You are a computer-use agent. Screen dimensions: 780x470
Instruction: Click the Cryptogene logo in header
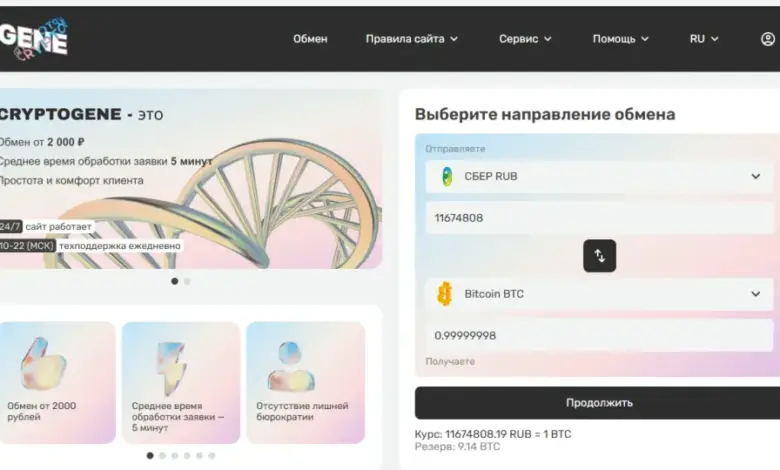[34, 38]
